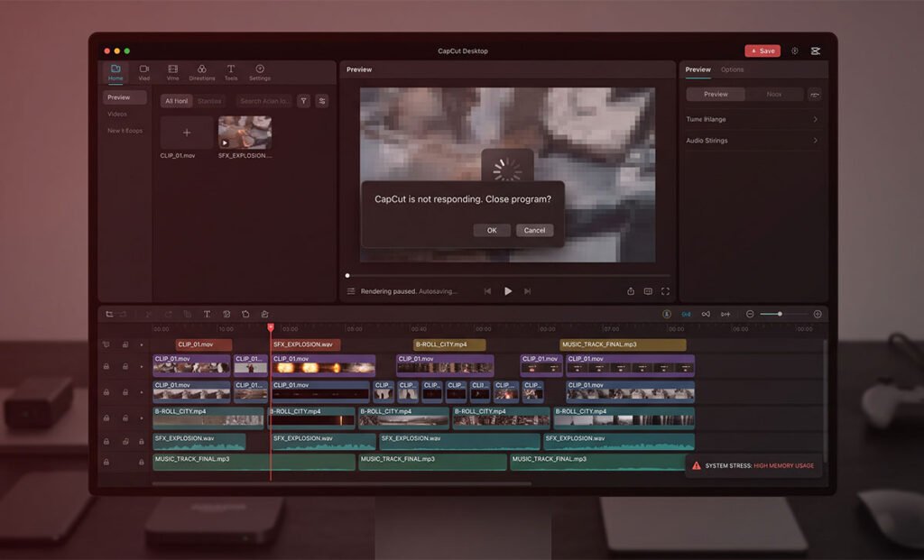Select the All fionl filter chip

[176, 101]
